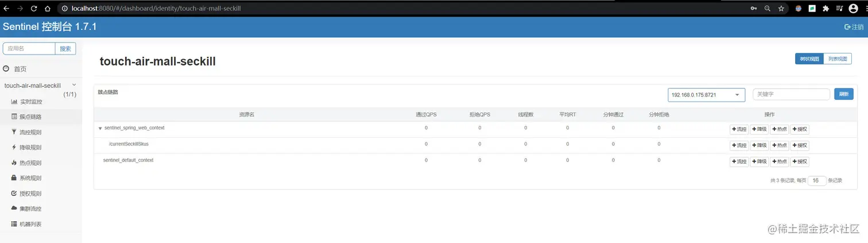
Task: Click the Sentinel 控制台 1.7.1 title
Action: coord(50,27)
